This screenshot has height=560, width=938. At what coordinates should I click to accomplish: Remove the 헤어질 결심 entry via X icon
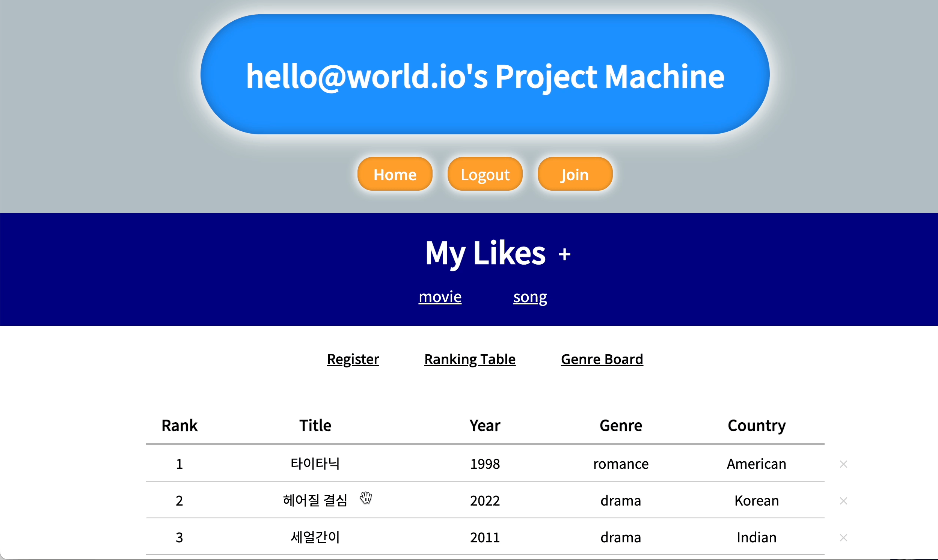(x=843, y=501)
